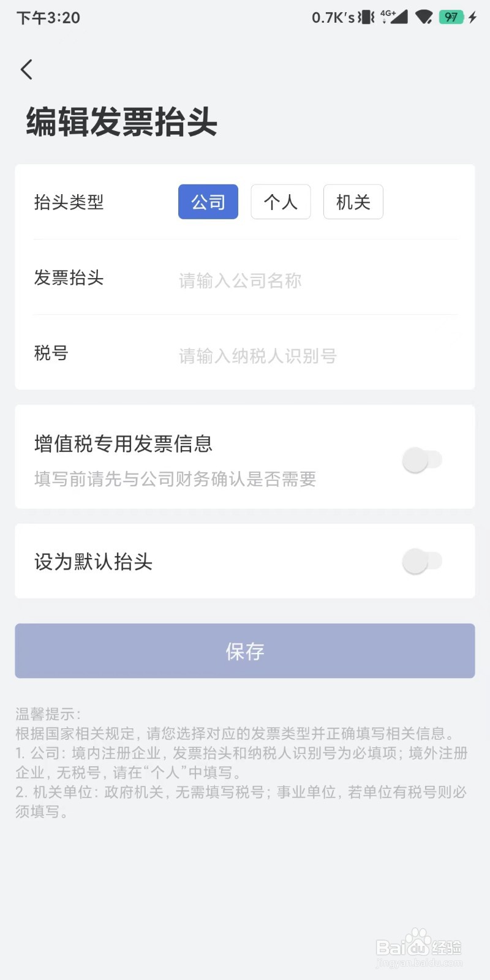The height and width of the screenshot is (980, 490).
Task: Tap the 编辑发票抬头 page title
Action: [x=122, y=121]
